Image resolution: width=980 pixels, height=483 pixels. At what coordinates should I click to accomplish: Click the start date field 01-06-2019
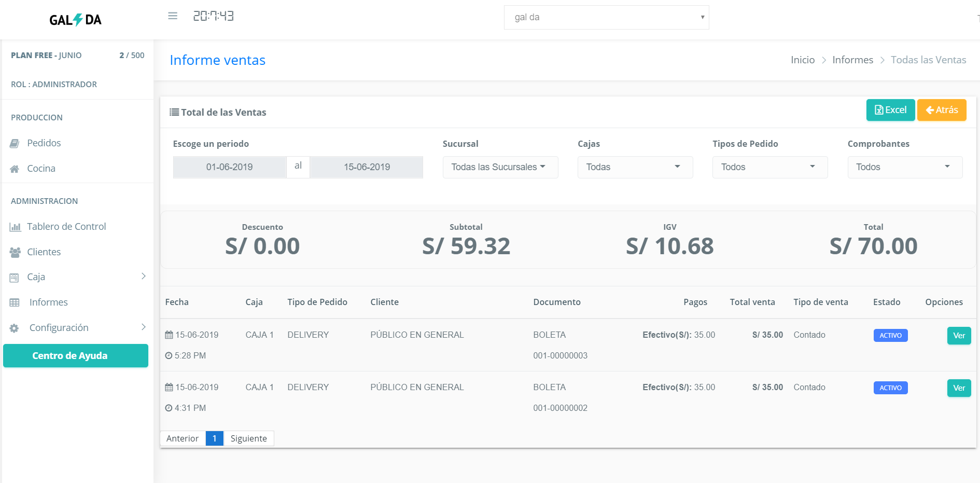[229, 167]
